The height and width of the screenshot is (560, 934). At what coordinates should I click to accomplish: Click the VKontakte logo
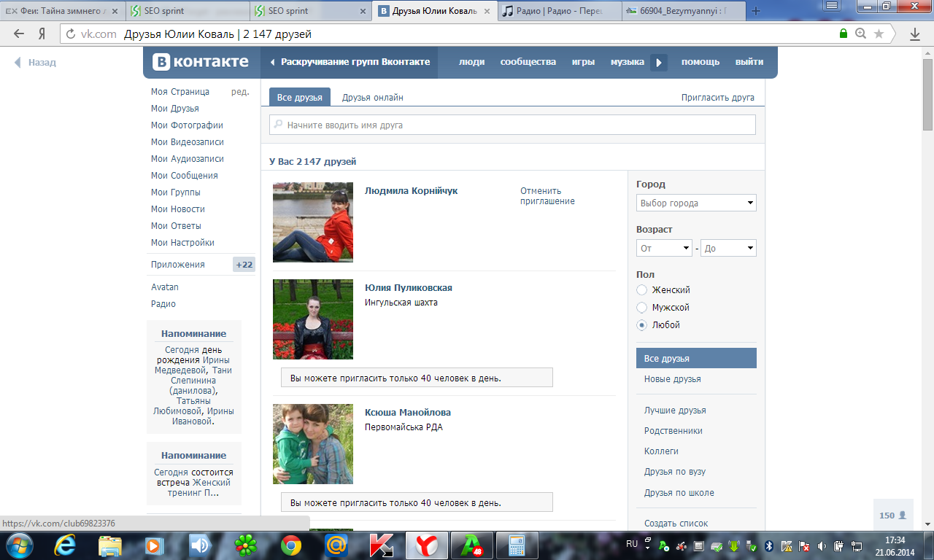(x=201, y=62)
